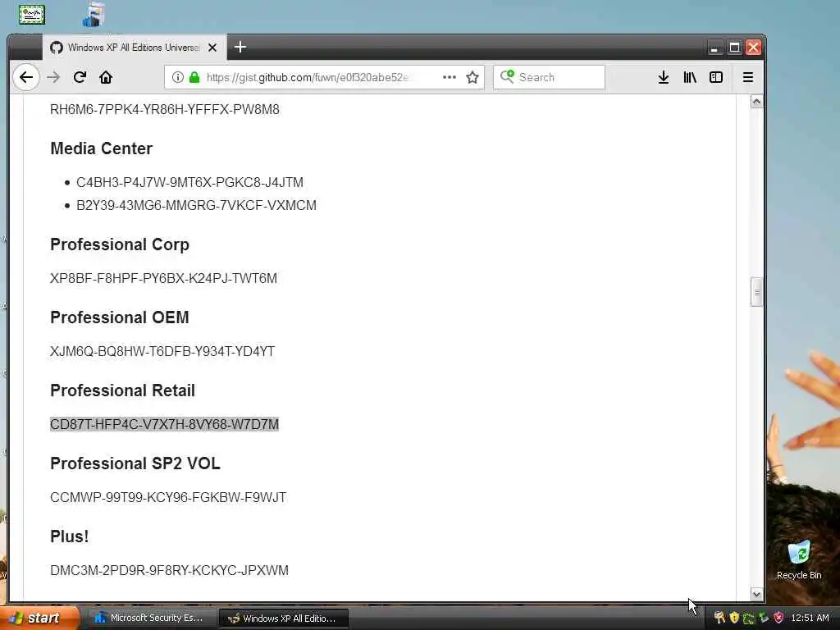Bookmark this page with the star icon
840x630 pixels.
click(472, 77)
